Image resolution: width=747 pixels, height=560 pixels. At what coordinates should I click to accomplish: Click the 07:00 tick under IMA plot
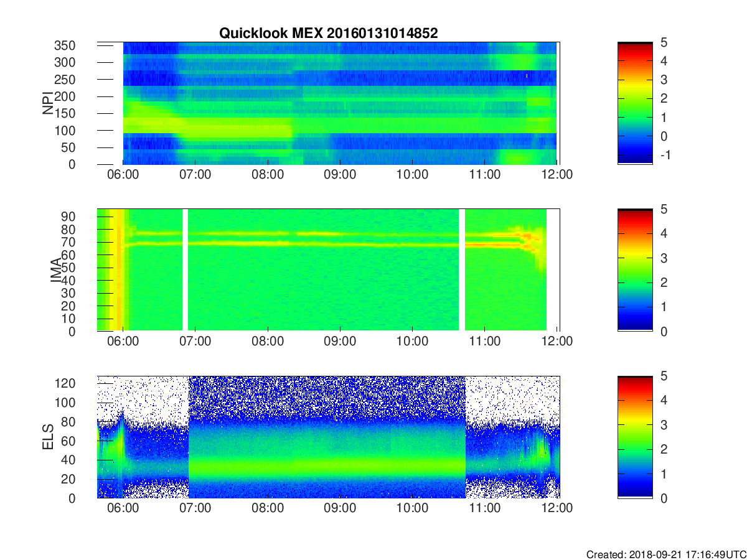coord(195,341)
